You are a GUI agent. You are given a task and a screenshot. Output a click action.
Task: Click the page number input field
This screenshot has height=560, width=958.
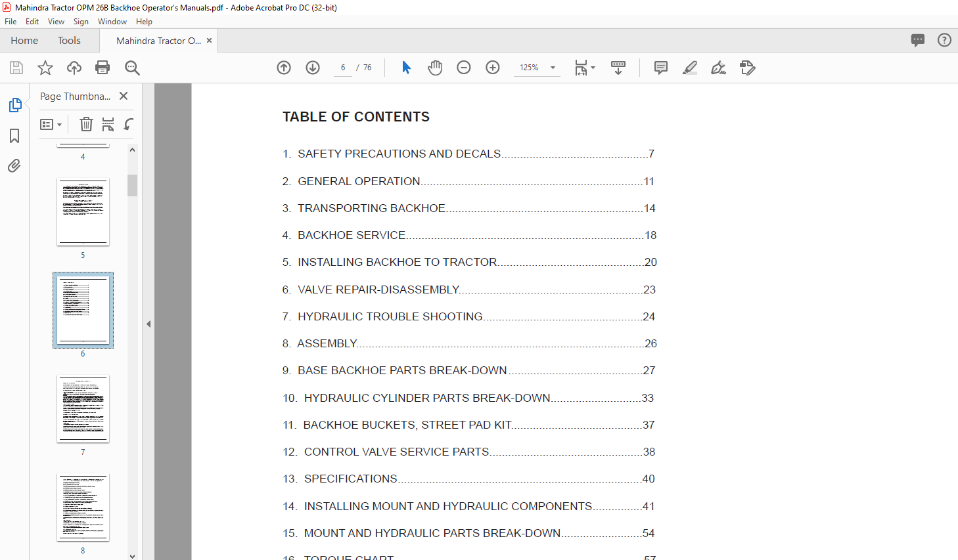point(343,68)
